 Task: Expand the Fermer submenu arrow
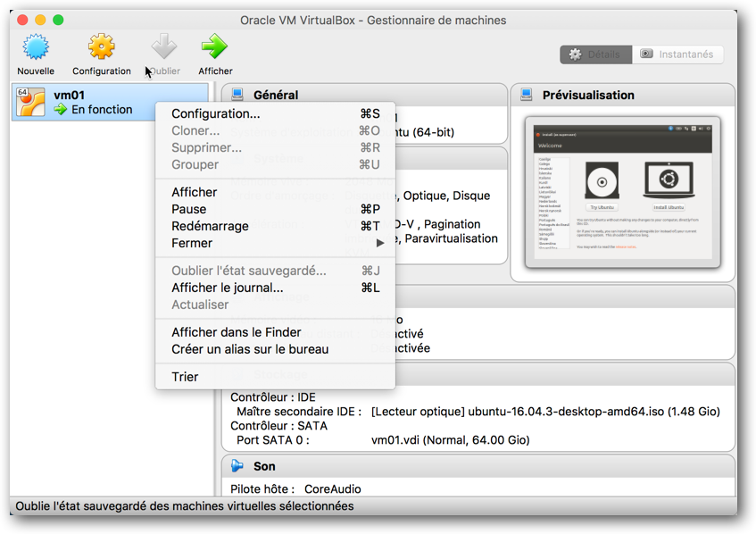[380, 243]
